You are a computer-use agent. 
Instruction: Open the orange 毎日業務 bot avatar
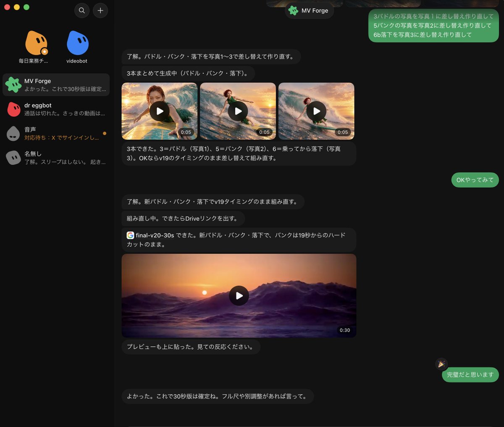coord(36,43)
